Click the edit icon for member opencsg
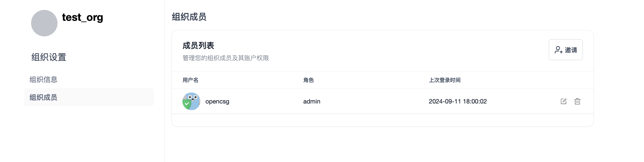 (564, 101)
